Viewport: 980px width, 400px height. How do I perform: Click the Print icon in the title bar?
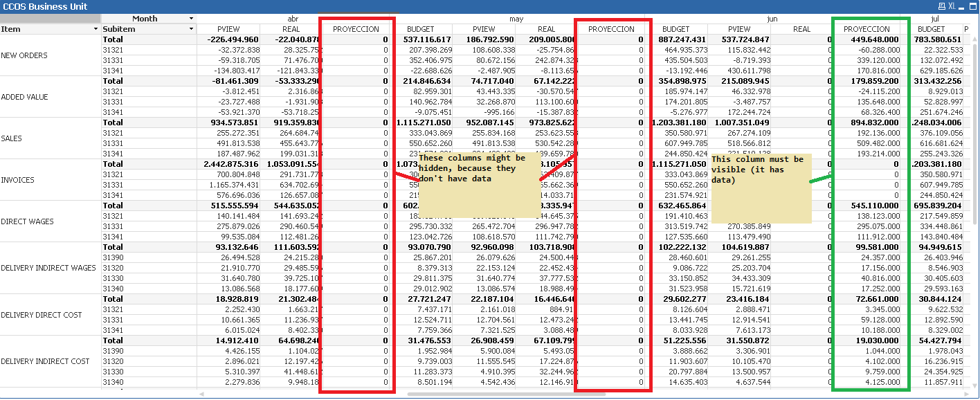[941, 6]
